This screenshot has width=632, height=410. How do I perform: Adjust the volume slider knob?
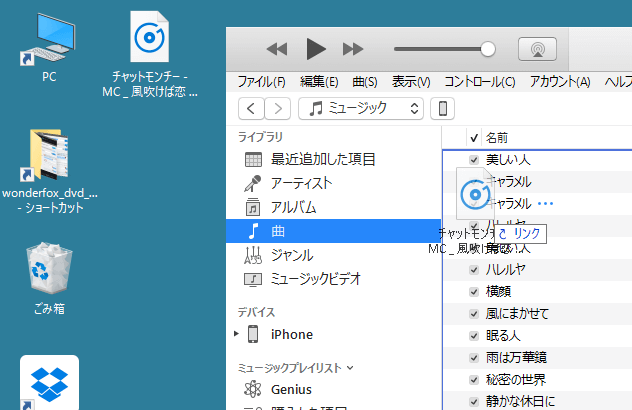(x=488, y=49)
